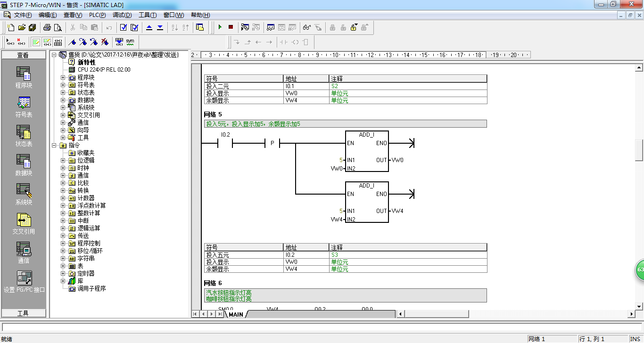Open Print Preview from the toolbar
Viewport: 644px width, 343px height.
pyautogui.click(x=58, y=27)
